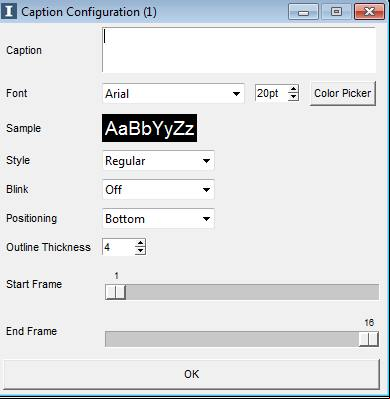Expand the Style dropdown showing Regular
The height and width of the screenshot is (399, 390).
158,161
